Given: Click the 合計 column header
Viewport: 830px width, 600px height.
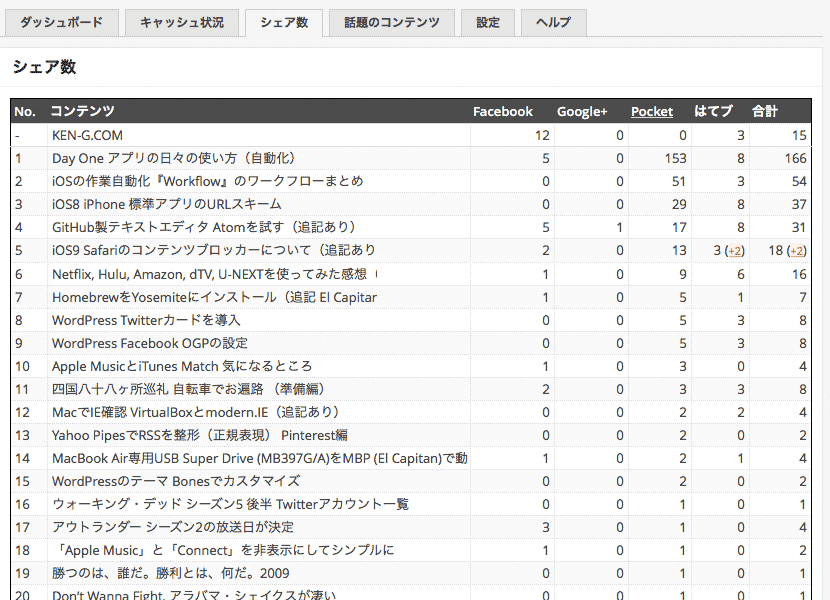Looking at the screenshot, I should (765, 111).
